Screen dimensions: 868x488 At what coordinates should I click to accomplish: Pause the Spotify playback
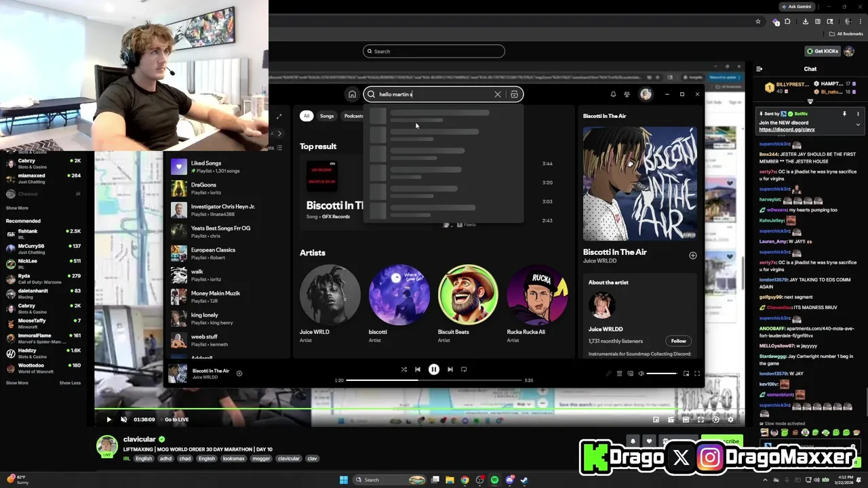(x=434, y=369)
